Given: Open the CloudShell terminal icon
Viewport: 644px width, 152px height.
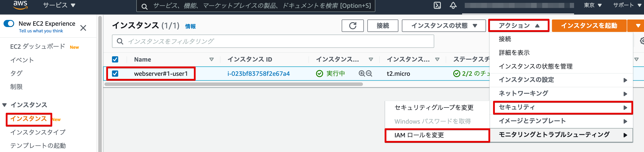Looking at the screenshot, I should click(437, 5).
